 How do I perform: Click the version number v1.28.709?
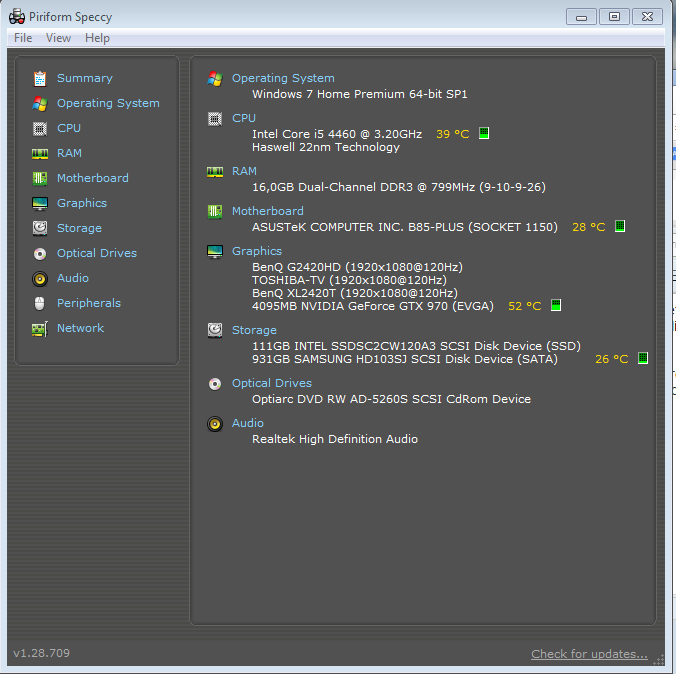(41, 653)
